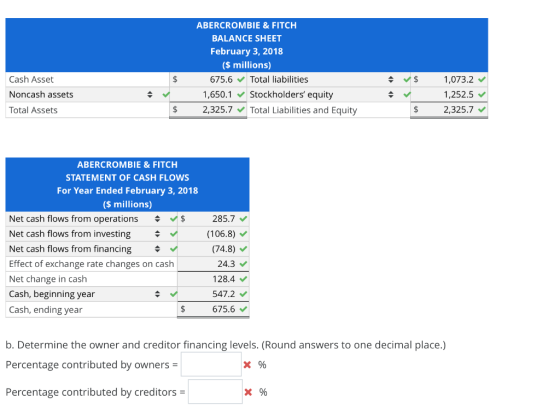This screenshot has height=408, width=560.
Task: Click the Cash, ending year label
Action: tap(46, 309)
